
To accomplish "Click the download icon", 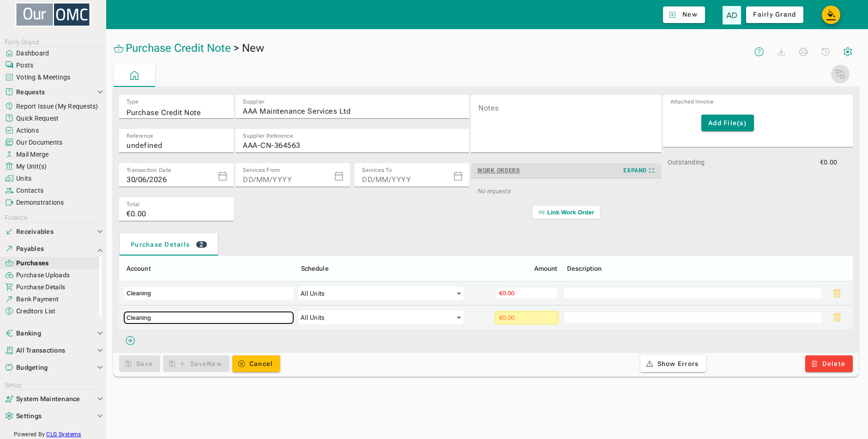I will 781,52.
